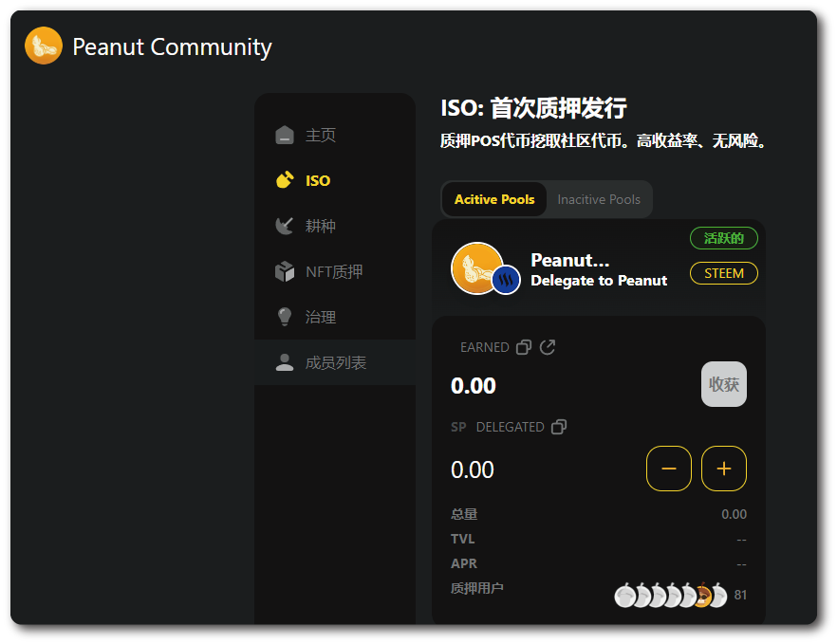Click the TVL label

pyautogui.click(x=462, y=539)
